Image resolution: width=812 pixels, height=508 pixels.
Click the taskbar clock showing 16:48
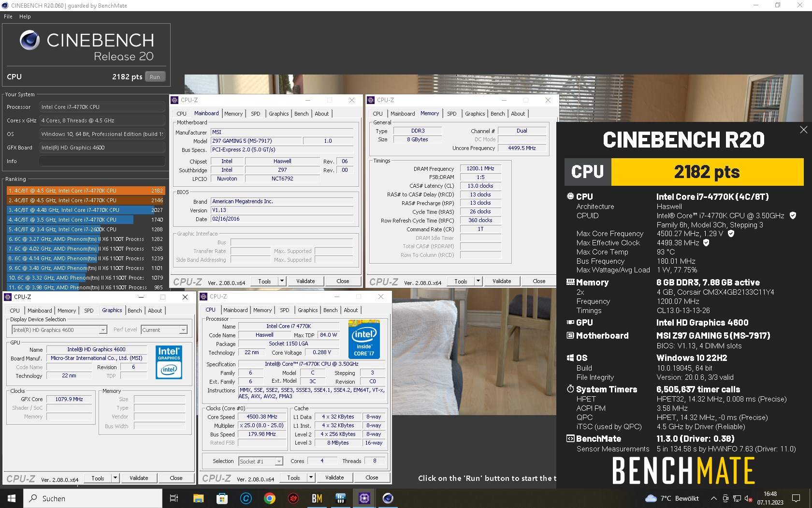(x=770, y=498)
